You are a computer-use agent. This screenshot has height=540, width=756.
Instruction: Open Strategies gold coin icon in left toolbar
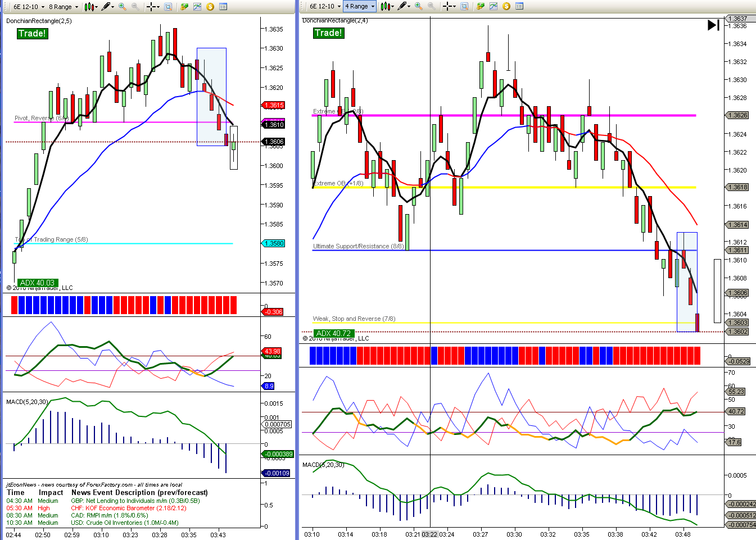(210, 7)
